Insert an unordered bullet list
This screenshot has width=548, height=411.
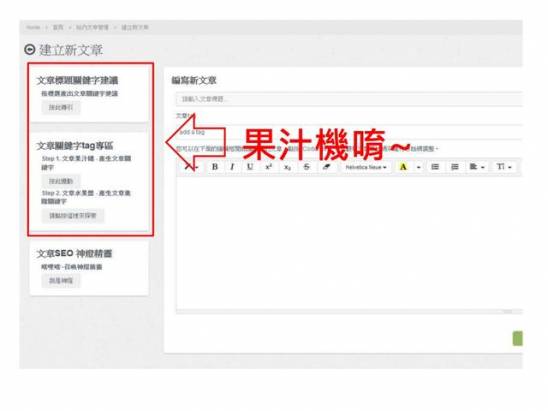[x=435, y=167]
